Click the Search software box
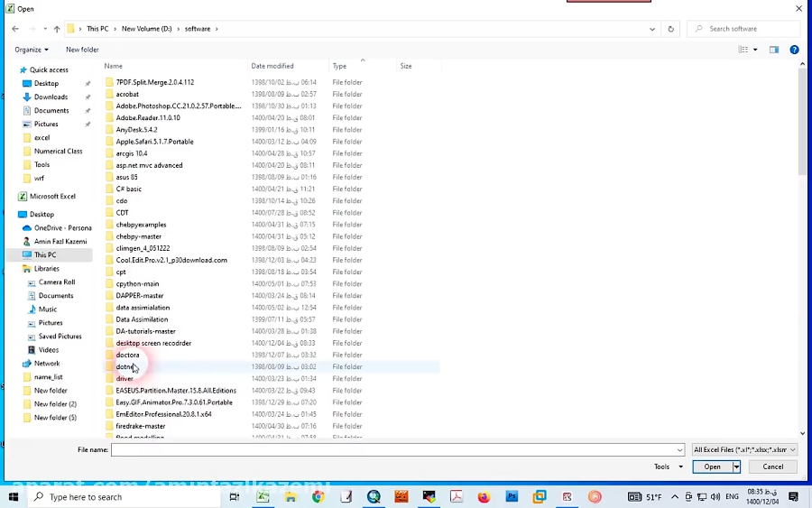This screenshot has height=508, width=812. point(747,29)
